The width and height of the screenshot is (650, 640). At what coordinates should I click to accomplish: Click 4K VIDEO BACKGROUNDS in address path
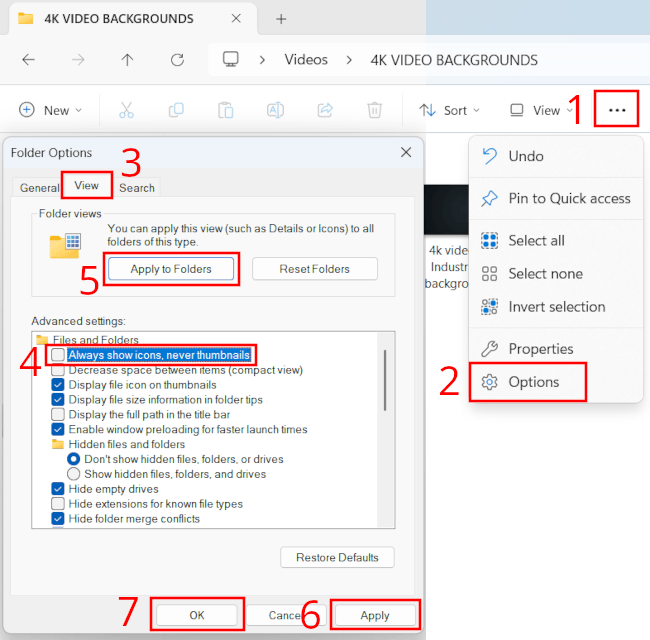[454, 60]
